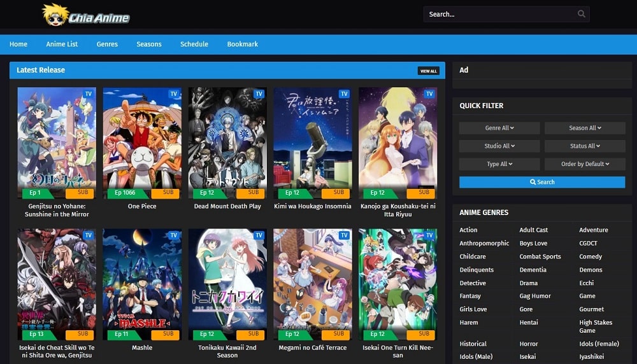This screenshot has width=637, height=364.
Task: Click the VIEW ALL button in Latest Release
Action: (x=429, y=71)
